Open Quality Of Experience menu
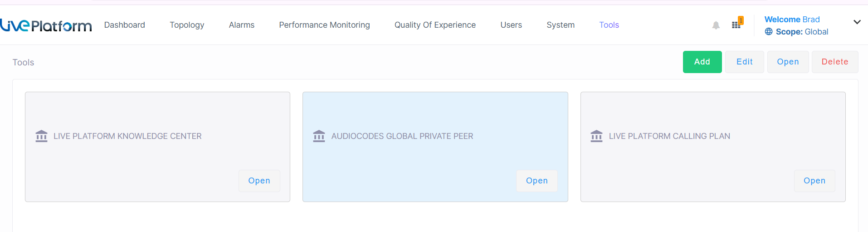868x232 pixels. pyautogui.click(x=435, y=25)
